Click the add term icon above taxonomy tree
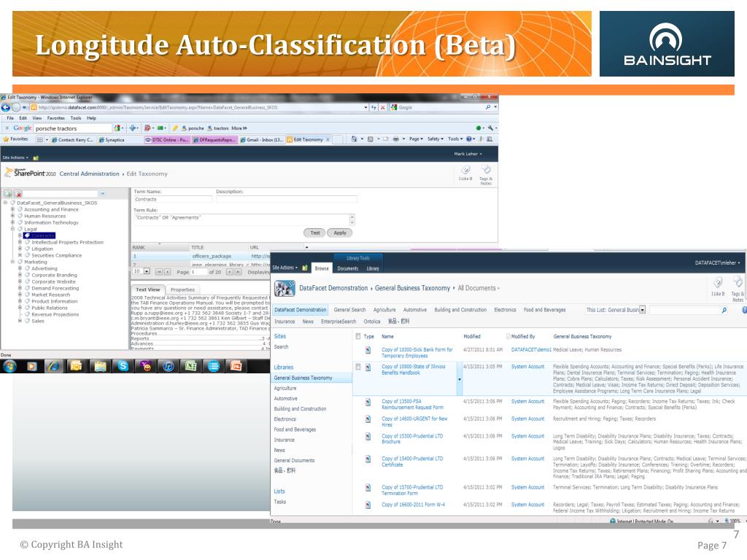Image resolution: width=747 pixels, height=560 pixels. pos(8,194)
